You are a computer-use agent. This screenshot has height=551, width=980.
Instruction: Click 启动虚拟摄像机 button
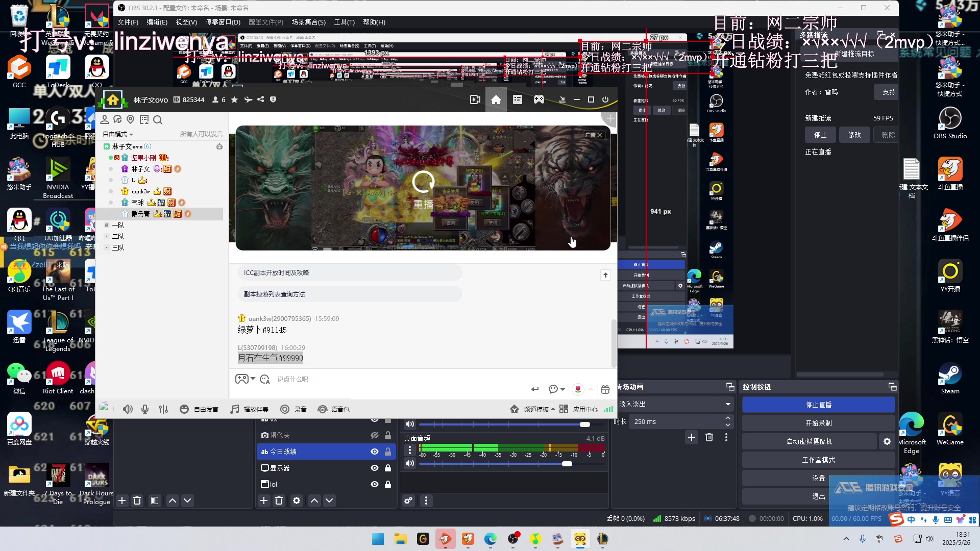809,441
